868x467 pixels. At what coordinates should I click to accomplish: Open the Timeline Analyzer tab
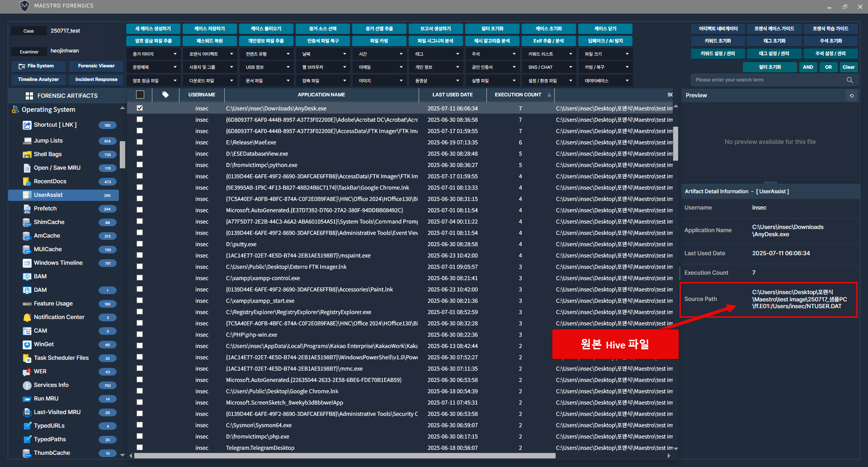click(38, 80)
